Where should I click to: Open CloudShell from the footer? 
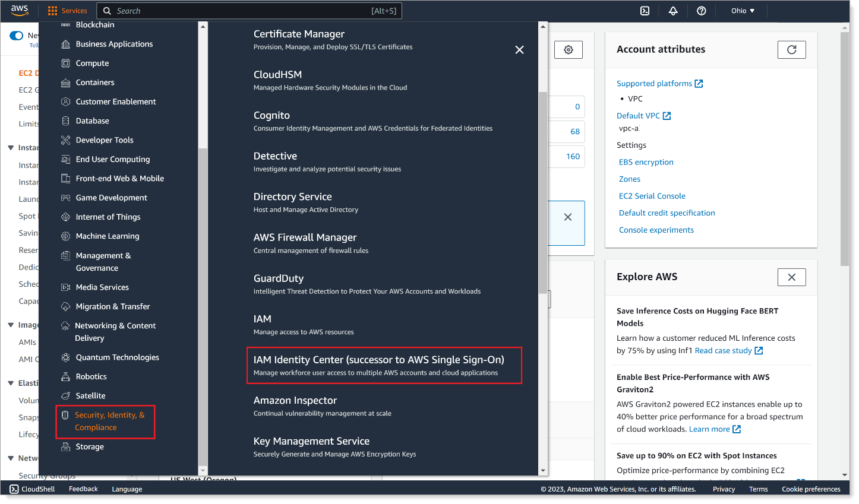[x=32, y=489]
